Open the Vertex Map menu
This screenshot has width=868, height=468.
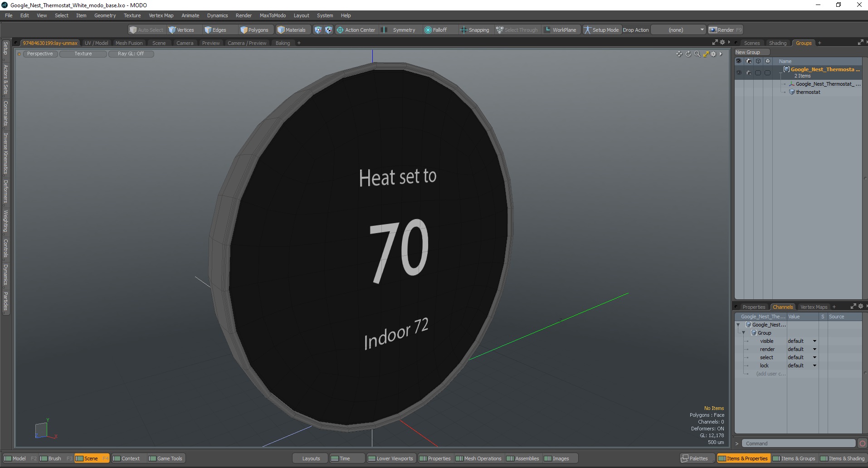161,15
